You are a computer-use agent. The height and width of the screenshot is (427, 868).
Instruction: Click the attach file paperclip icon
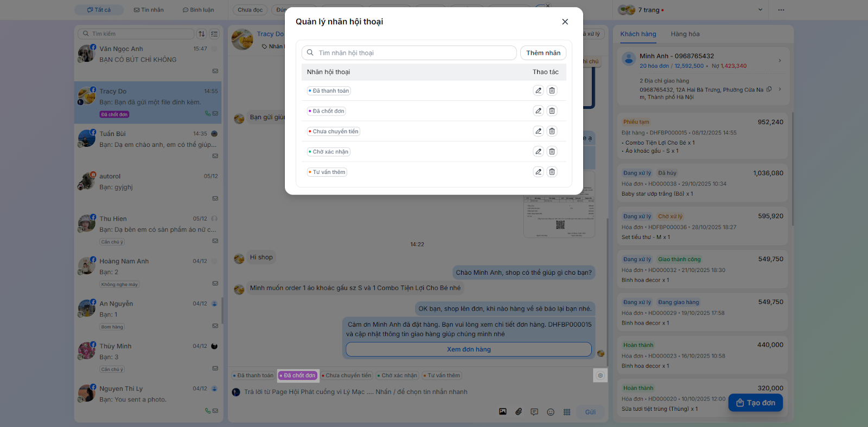(519, 412)
